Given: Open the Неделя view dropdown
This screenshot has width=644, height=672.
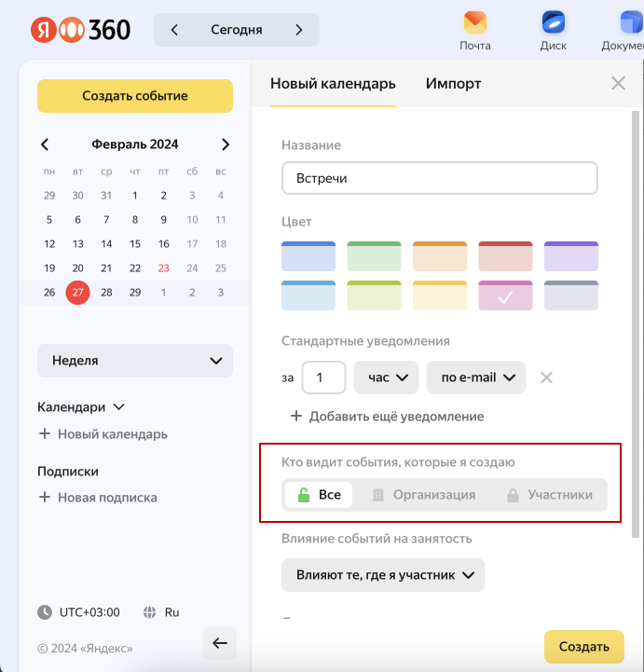Looking at the screenshot, I should (135, 361).
